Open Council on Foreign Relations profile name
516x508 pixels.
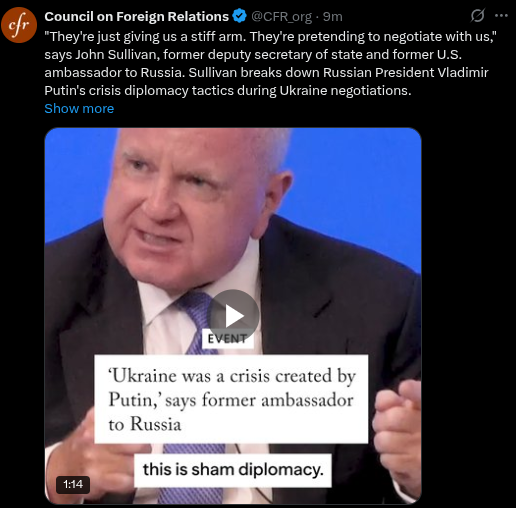pyautogui.click(x=137, y=16)
